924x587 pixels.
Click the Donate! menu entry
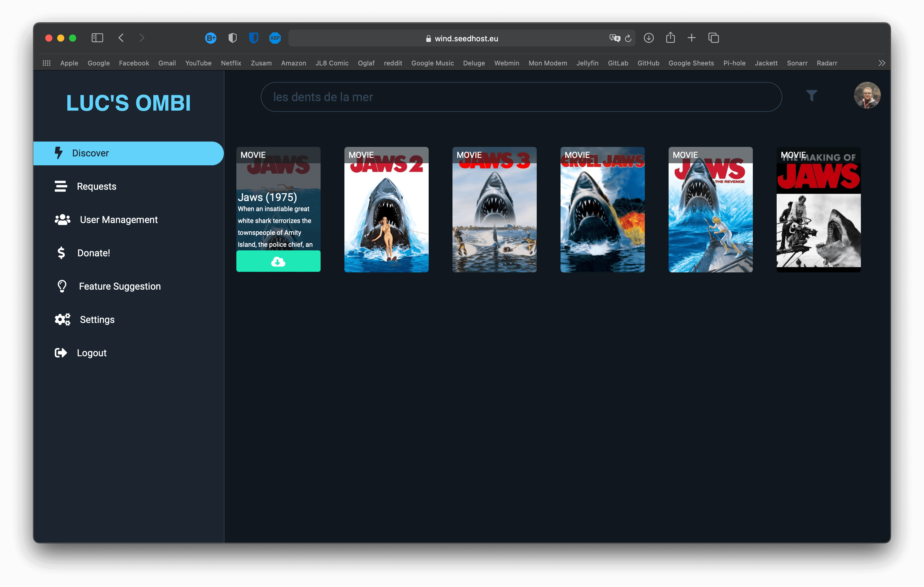click(x=94, y=253)
